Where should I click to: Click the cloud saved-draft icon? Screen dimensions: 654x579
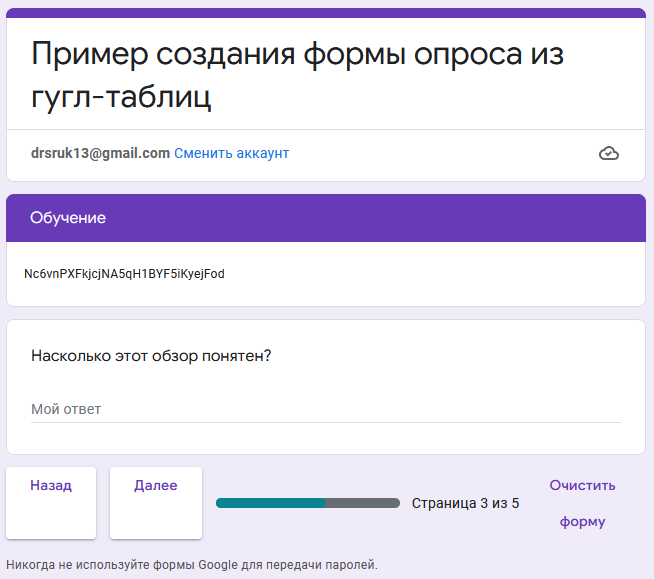609,154
